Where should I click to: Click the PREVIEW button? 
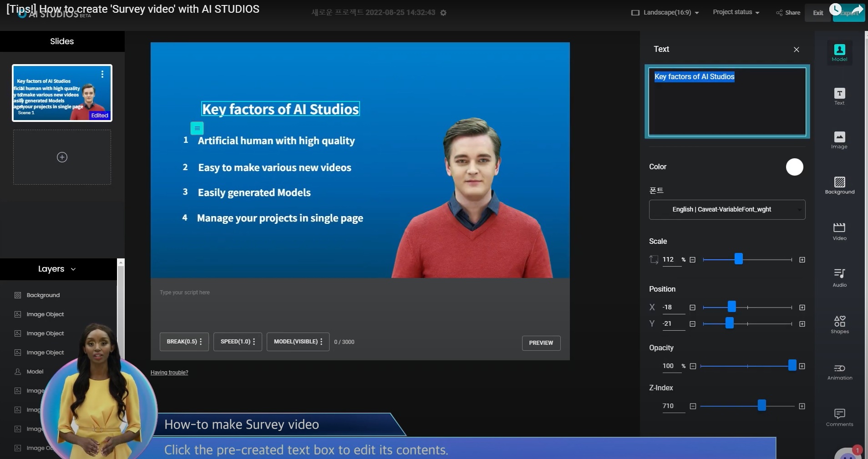pyautogui.click(x=541, y=343)
